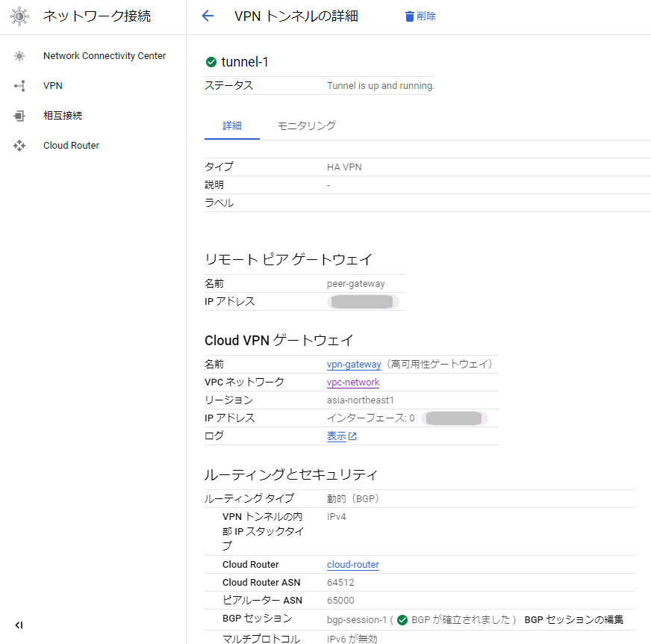Collapse the sidebar navigation panel
Image resolution: width=651 pixels, height=644 pixels.
[19, 625]
